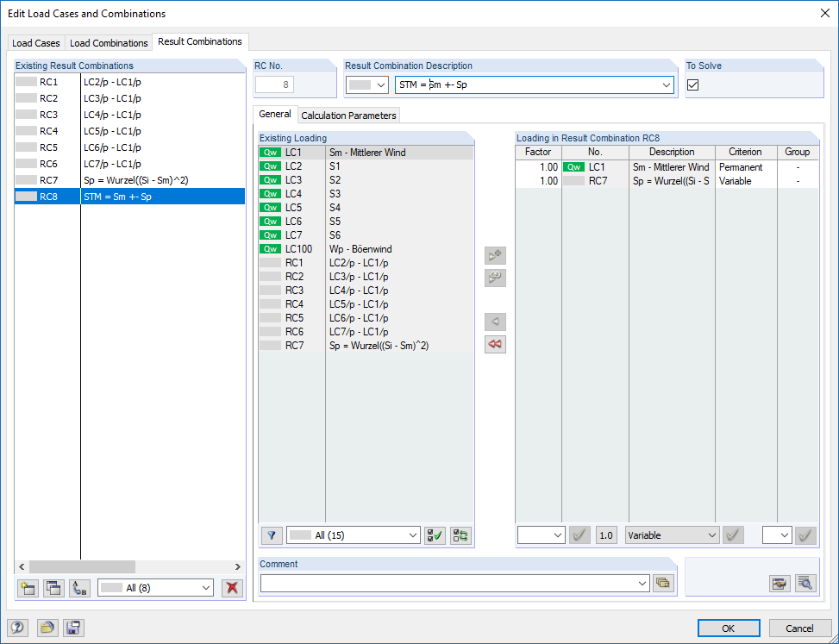Click the RC No. input field
Viewport: 839px width, 644px height.
(x=274, y=85)
